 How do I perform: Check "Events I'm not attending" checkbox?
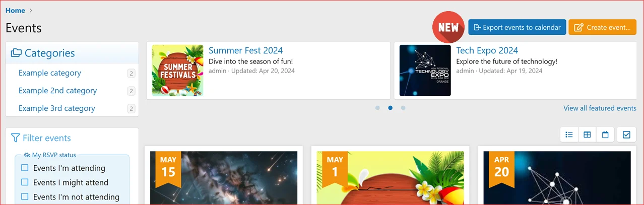click(x=25, y=197)
